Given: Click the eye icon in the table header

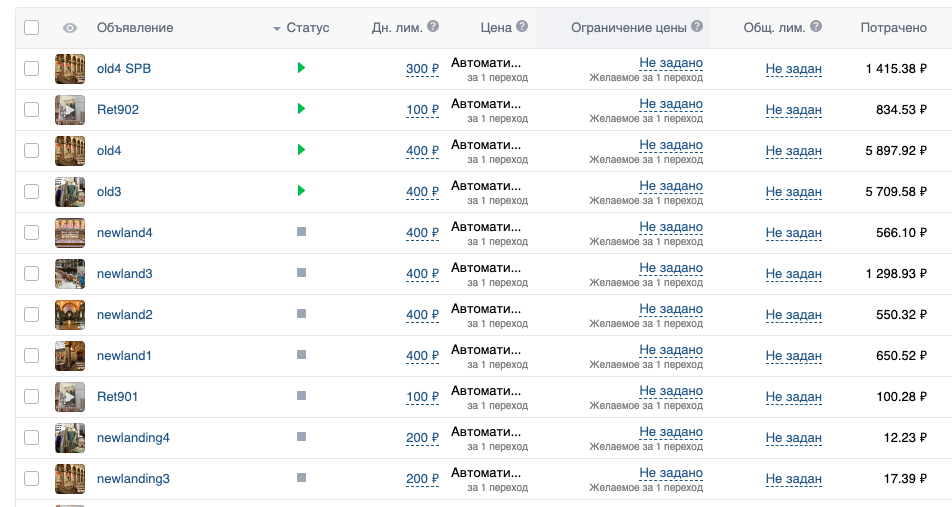Looking at the screenshot, I should 70,28.
